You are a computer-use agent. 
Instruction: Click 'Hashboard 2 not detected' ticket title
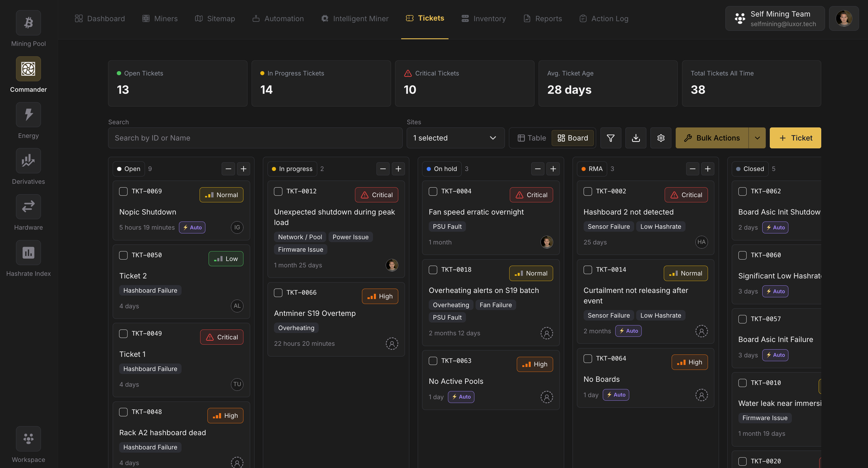pos(628,212)
